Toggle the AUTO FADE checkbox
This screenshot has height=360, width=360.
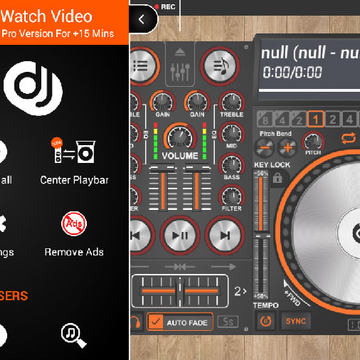point(155,322)
